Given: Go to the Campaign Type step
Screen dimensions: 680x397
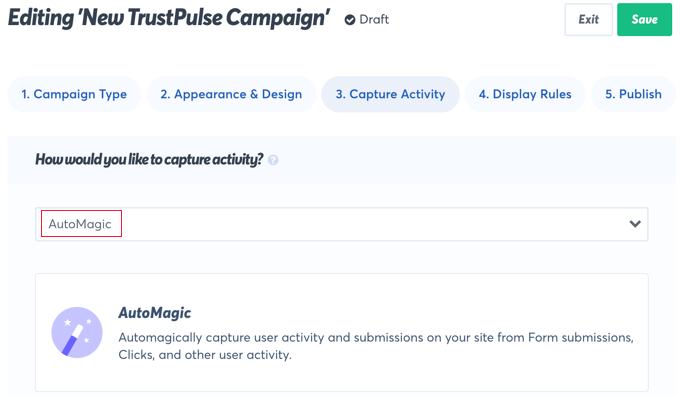Looking at the screenshot, I should click(x=74, y=94).
